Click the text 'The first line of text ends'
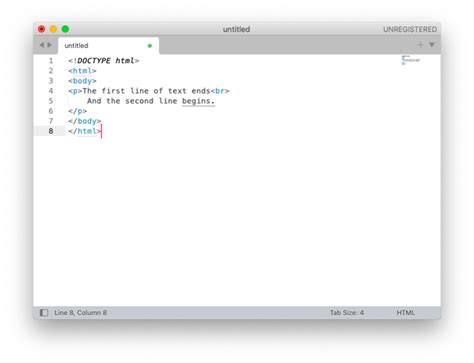The image size is (474, 363). 146,91
